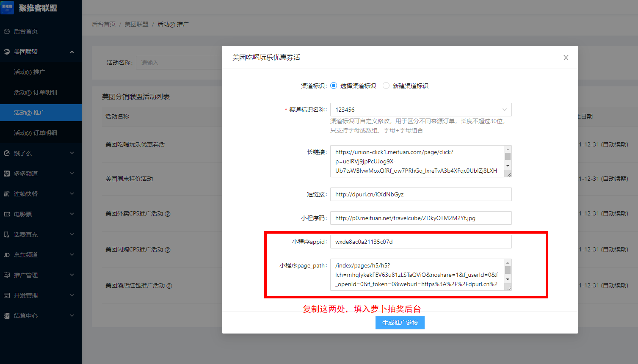Click the 活动名称 column header
This screenshot has width=638, height=364.
[117, 116]
